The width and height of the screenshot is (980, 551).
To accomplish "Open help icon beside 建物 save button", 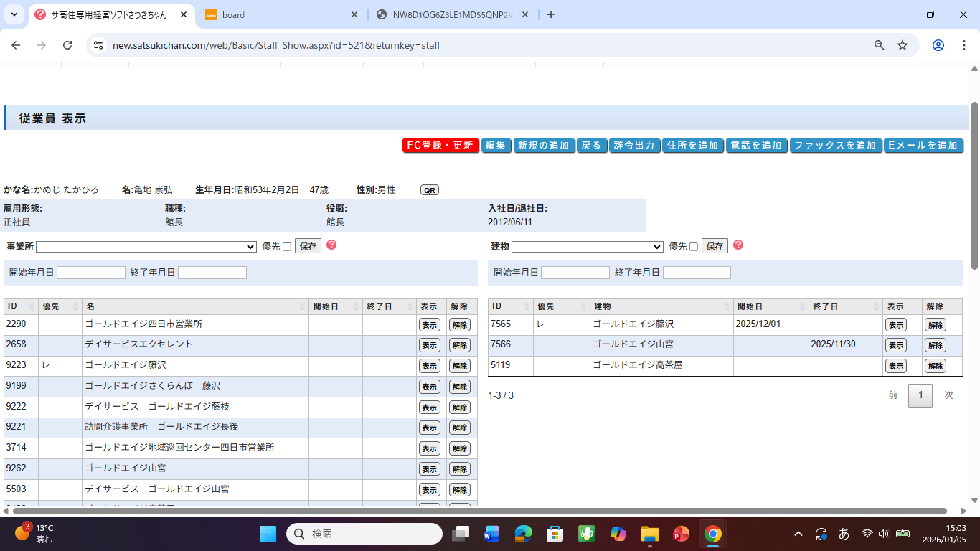I will 738,245.
